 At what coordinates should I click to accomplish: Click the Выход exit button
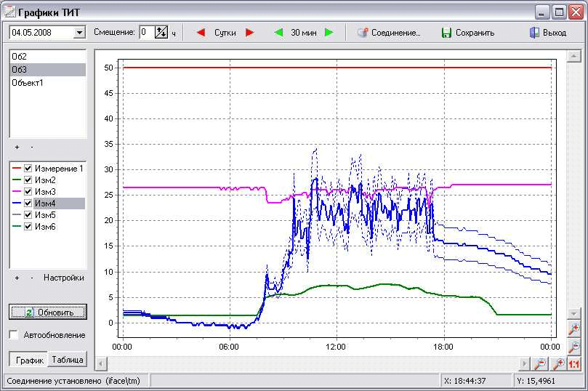pos(547,33)
